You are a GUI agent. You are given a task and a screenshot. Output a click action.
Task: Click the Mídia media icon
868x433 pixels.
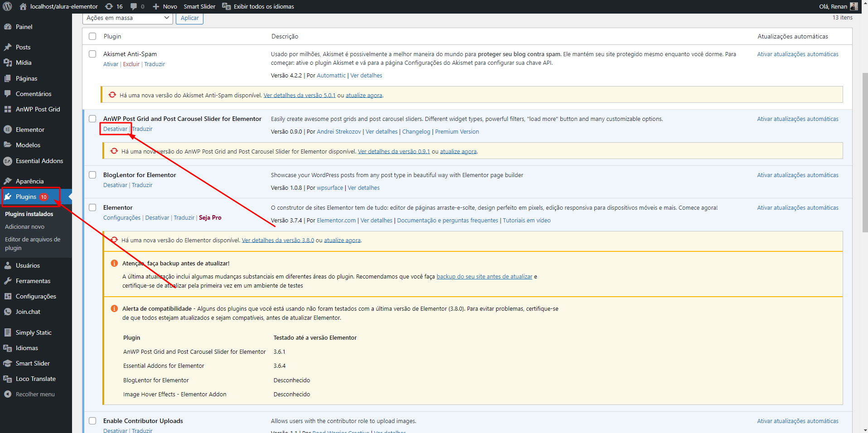pos(8,63)
